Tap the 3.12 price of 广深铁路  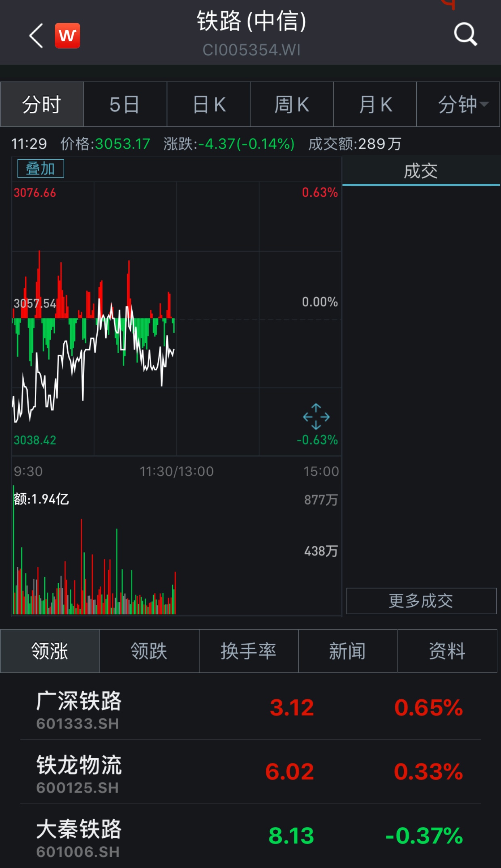tap(292, 707)
